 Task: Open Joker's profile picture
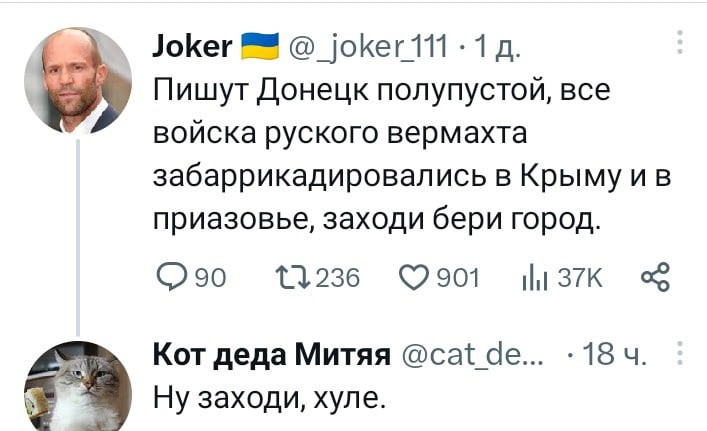pyautogui.click(x=77, y=80)
